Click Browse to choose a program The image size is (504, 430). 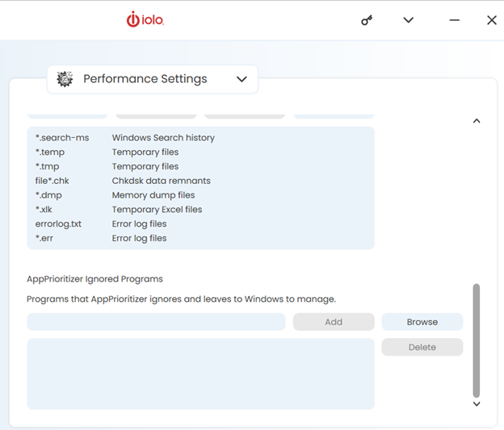pos(422,322)
